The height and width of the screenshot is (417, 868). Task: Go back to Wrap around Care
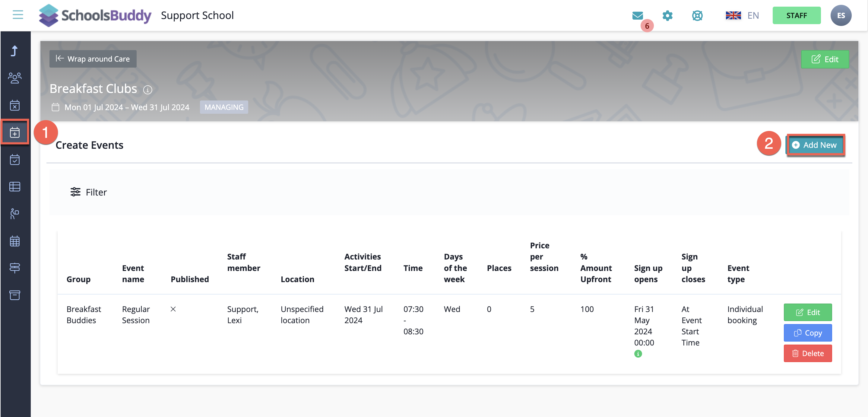tap(93, 59)
